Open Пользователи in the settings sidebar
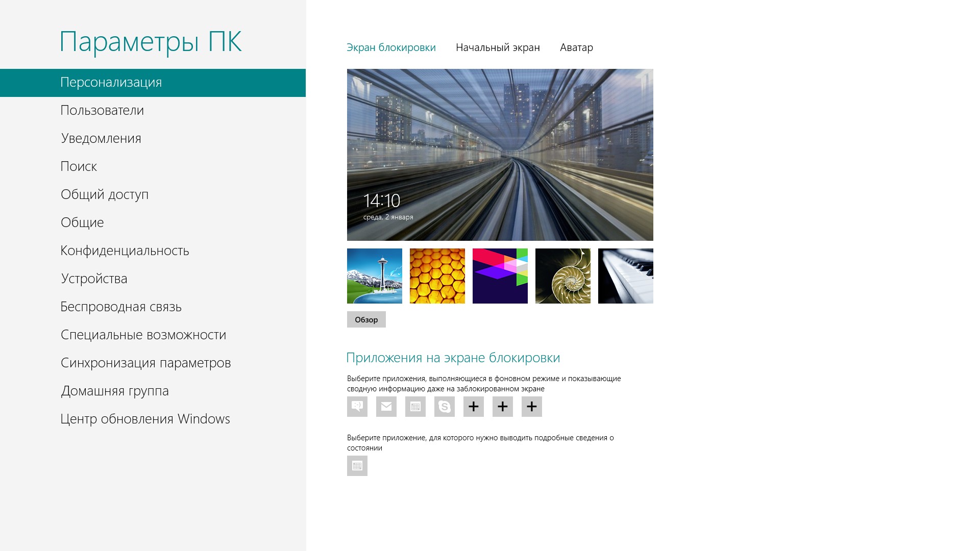 click(102, 111)
